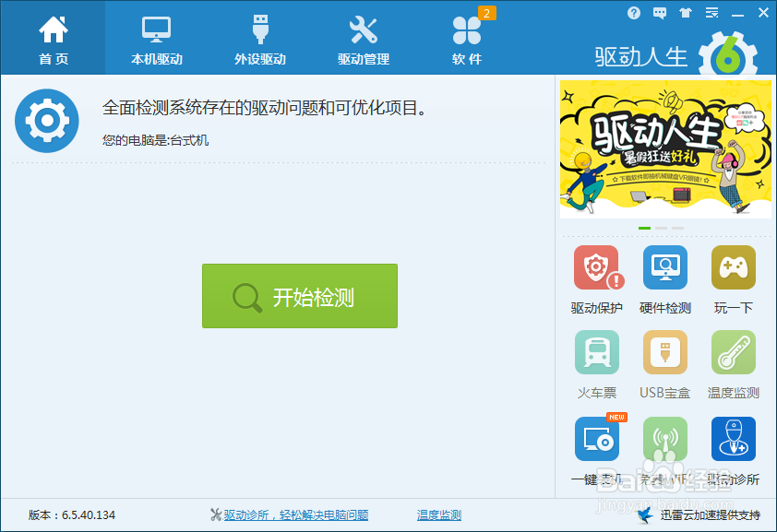Open the 软件 tab with badge 2

[467, 37]
